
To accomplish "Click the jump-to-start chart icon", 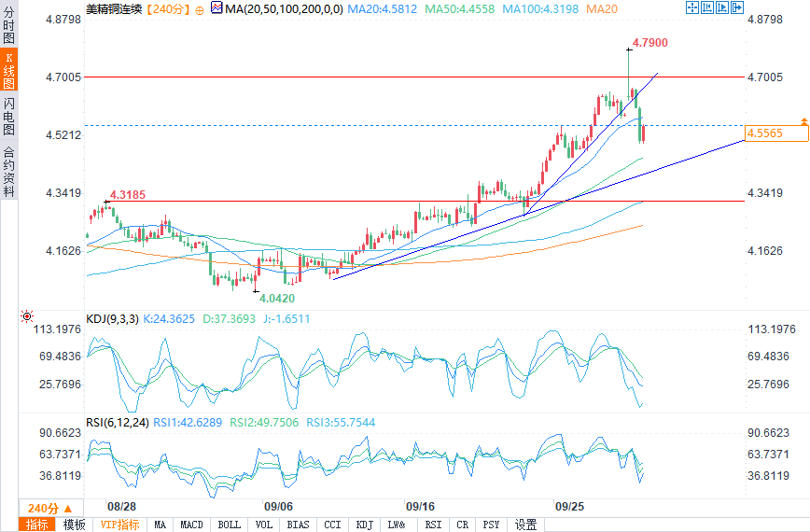I will (x=706, y=7).
